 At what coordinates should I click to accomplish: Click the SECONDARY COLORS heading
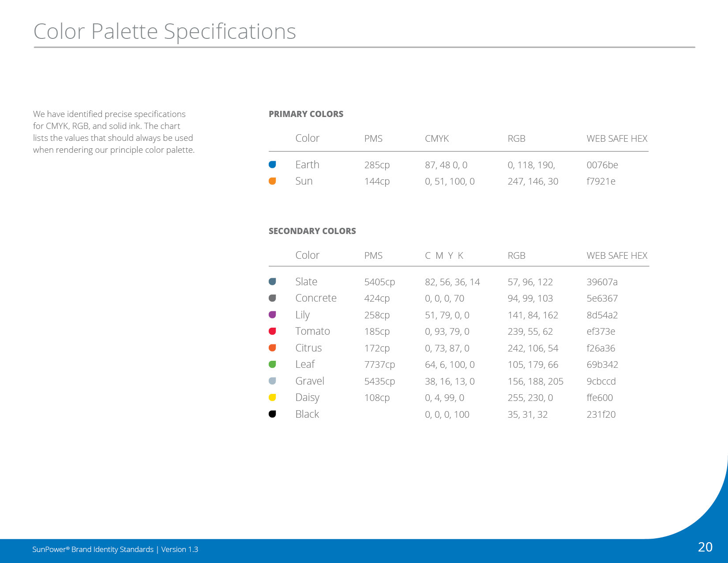click(312, 231)
